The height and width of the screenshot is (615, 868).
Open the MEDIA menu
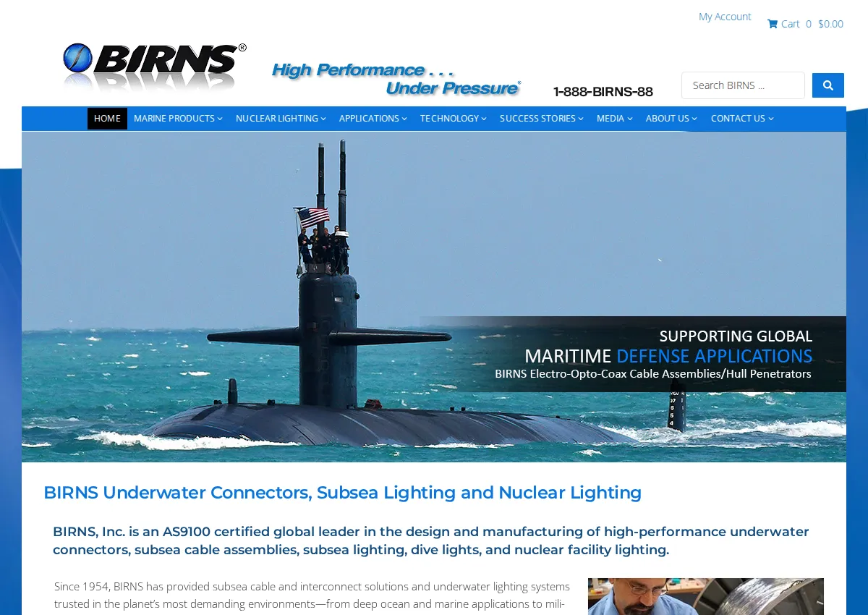[615, 119]
